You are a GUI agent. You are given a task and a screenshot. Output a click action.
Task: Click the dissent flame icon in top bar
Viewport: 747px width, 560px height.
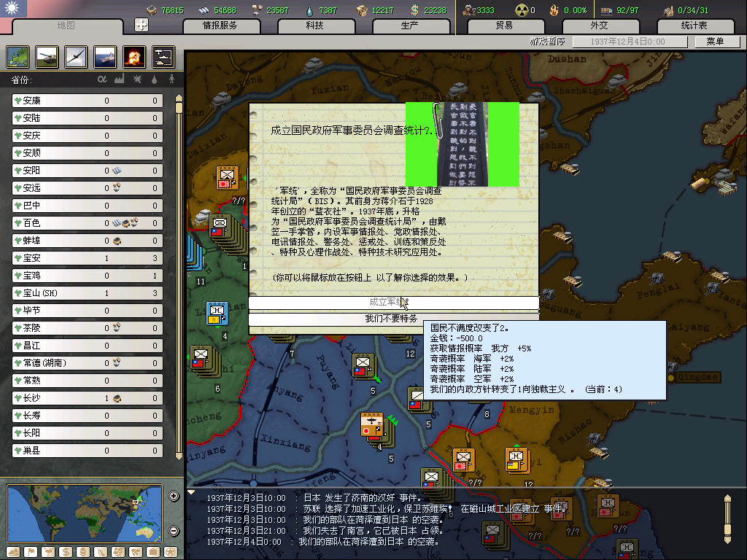[x=554, y=10]
